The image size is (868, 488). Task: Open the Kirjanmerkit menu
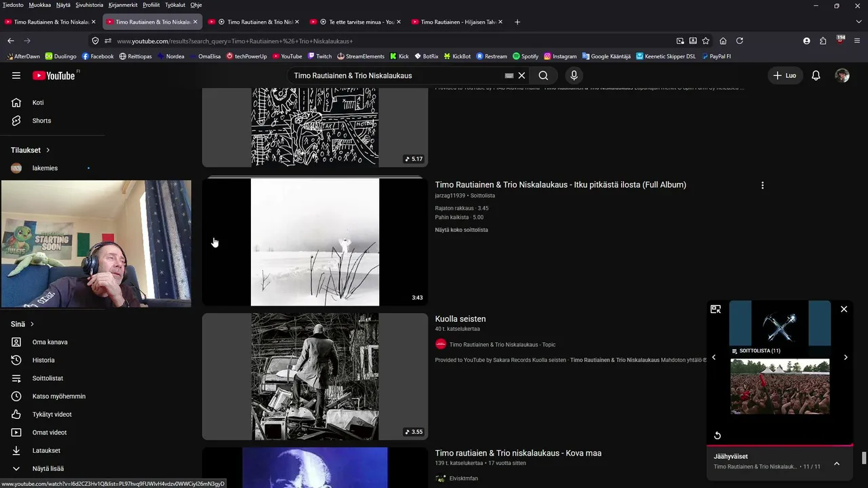[123, 5]
